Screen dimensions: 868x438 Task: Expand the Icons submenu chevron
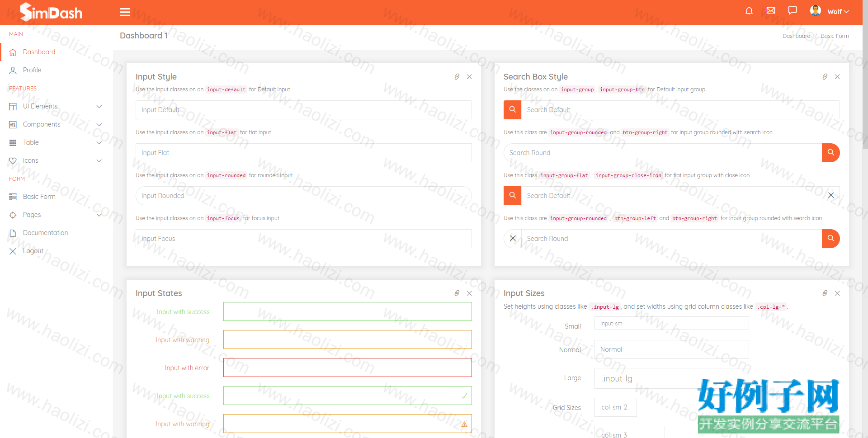(99, 161)
